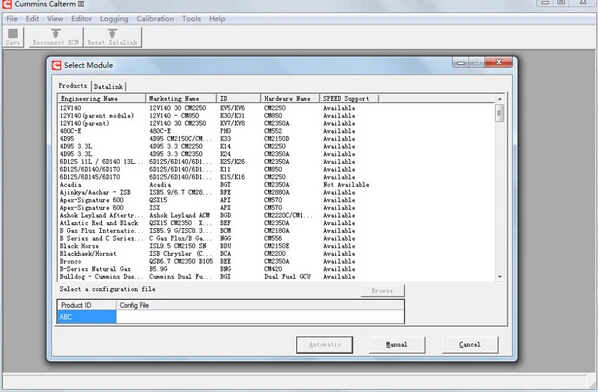Select the B-Series Natural Gas row
Viewport: 598px width, 392px height.
pyautogui.click(x=277, y=269)
